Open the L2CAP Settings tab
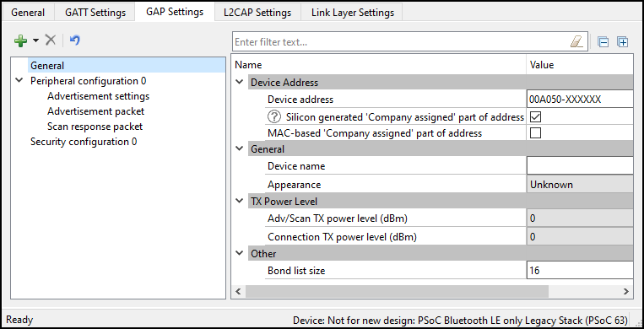644x329 pixels. 257,13
